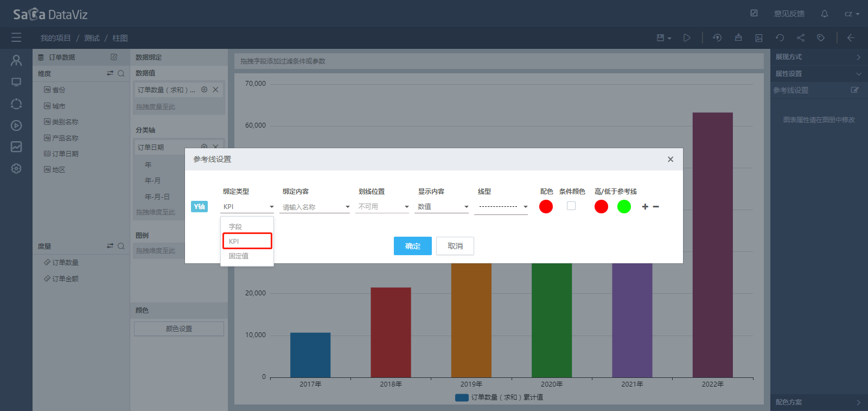The image size is (868, 411).
Task: Click the tag icon in toolbar
Action: pos(821,38)
